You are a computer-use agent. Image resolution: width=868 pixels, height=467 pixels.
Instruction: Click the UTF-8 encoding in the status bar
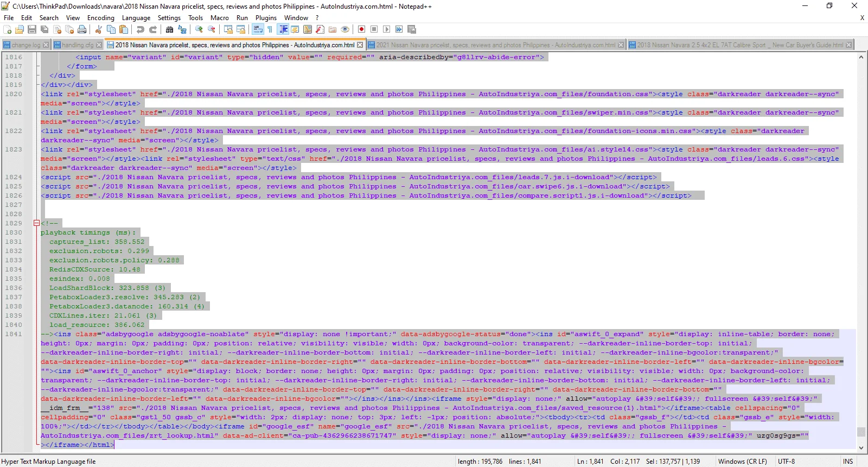pyautogui.click(x=786, y=462)
